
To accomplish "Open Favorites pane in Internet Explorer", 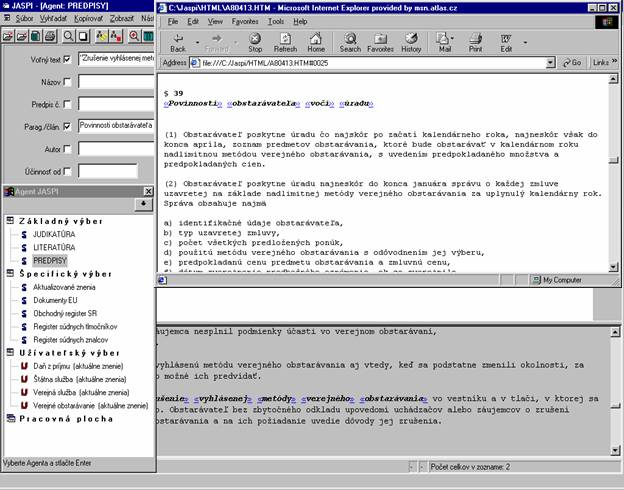I will point(380,43).
